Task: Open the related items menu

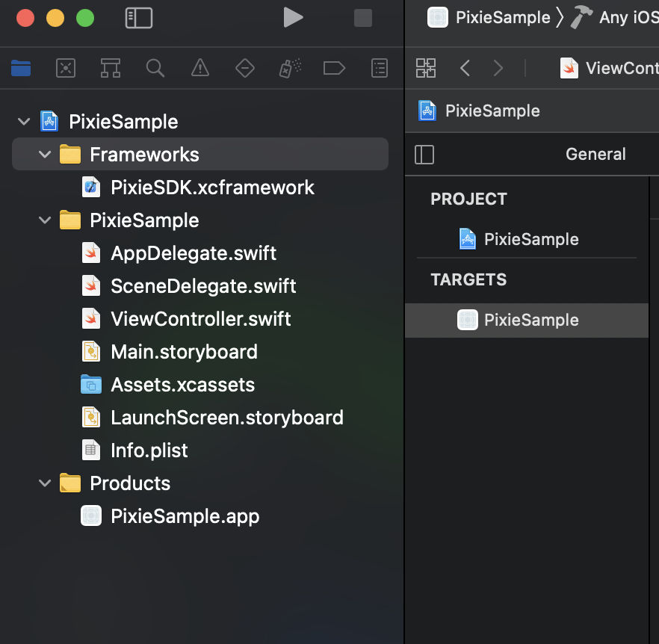Action: [426, 67]
